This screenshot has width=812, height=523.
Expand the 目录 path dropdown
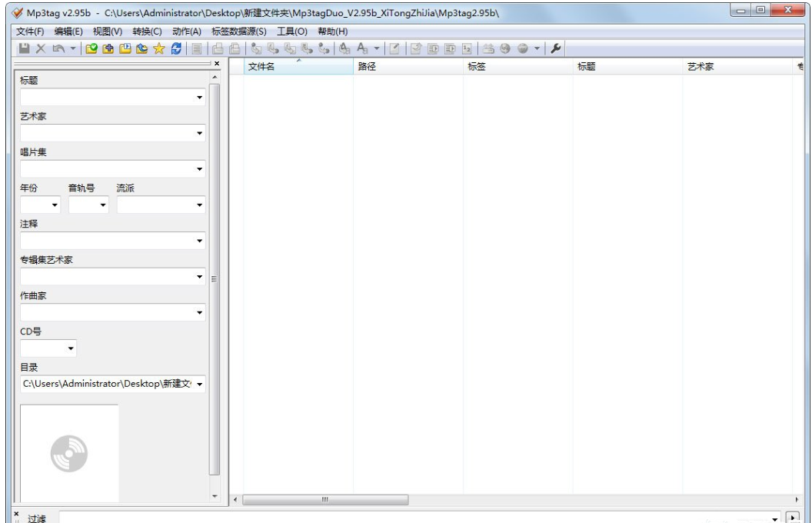199,385
